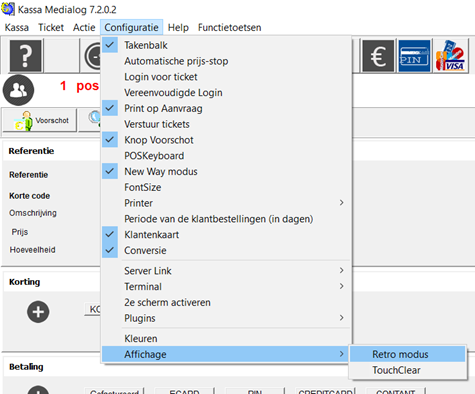Click the plus icon under Korting
Screen dimensions: 475x394
tap(38, 312)
